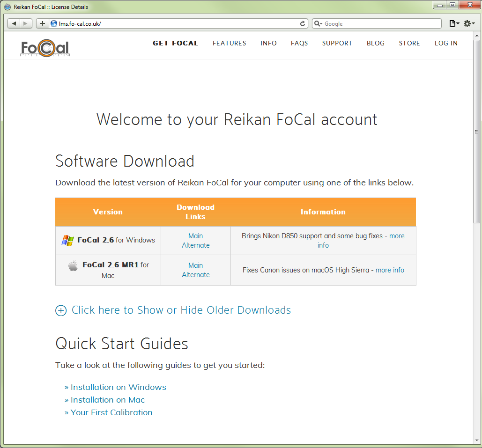
Task: Go back with the browser back arrow
Action: click(14, 24)
